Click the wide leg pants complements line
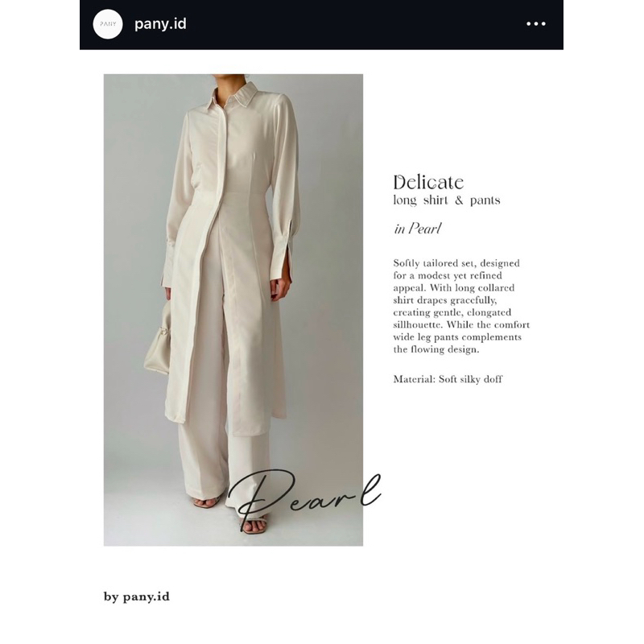The image size is (644, 644). coord(457,337)
